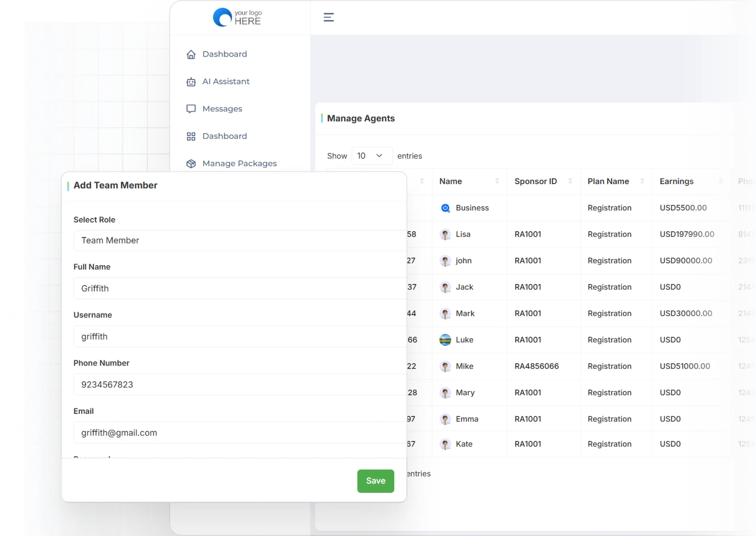756x536 pixels.
Task: Click john's earnings USD90000.00
Action: [686, 261]
